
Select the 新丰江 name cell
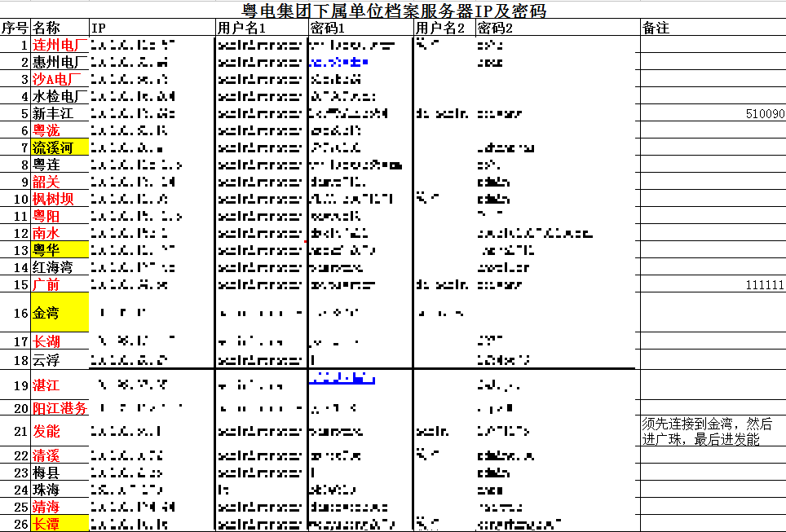[60, 113]
